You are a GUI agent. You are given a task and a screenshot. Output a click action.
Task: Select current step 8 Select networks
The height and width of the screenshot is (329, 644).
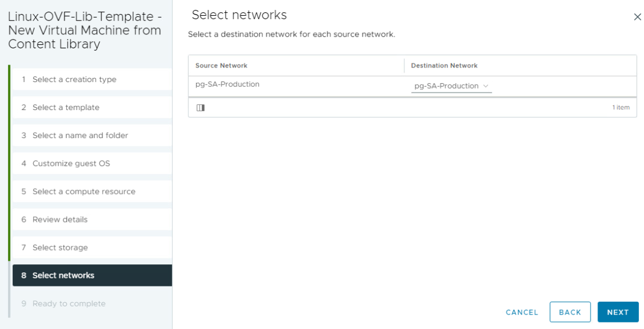(92, 275)
